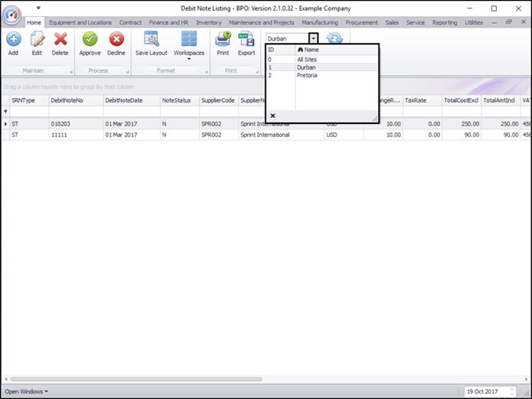Viewport: 532px width, 399px height.
Task: Expand the Print group dialog launcher
Action: point(257,71)
